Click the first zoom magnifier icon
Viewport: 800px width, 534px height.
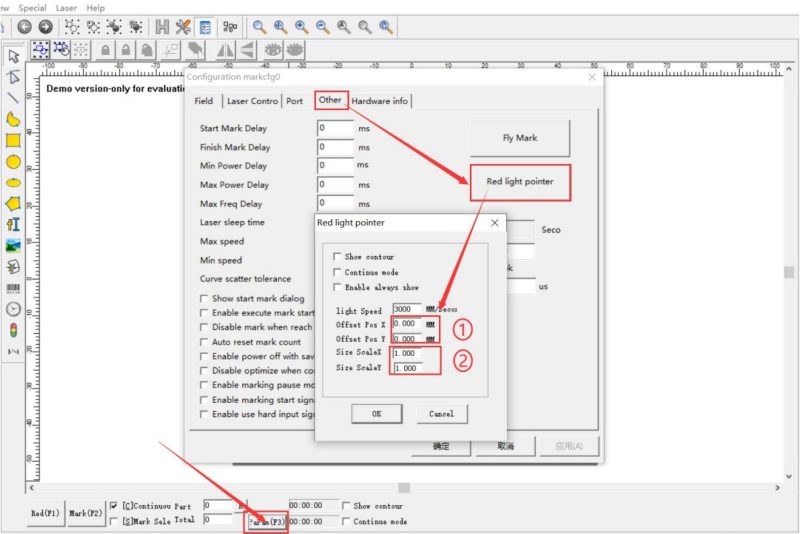[259, 26]
